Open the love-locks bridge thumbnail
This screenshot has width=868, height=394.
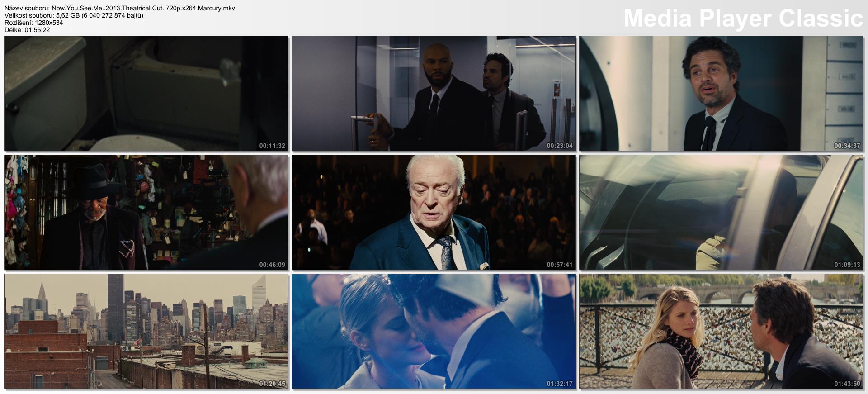[721, 331]
